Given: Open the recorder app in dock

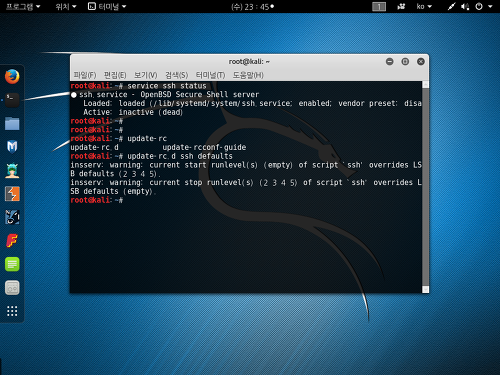Looking at the screenshot, I should (x=12, y=288).
